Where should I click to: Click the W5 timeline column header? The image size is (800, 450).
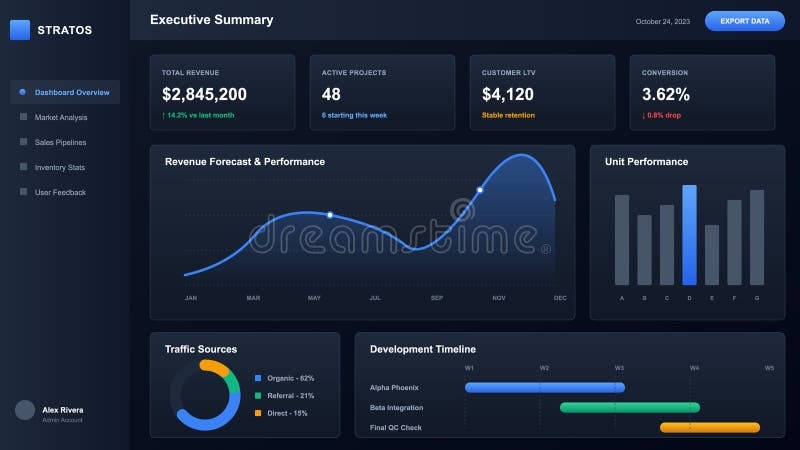(769, 368)
